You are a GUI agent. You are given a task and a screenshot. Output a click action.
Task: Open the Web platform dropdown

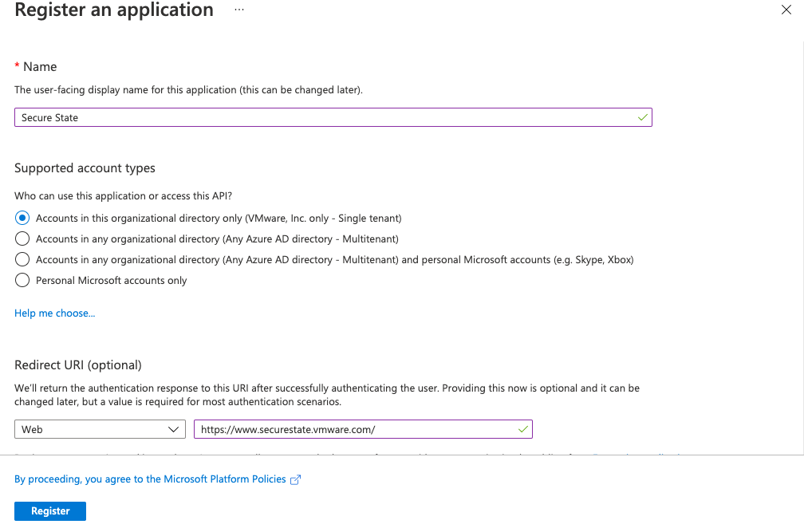tap(99, 429)
